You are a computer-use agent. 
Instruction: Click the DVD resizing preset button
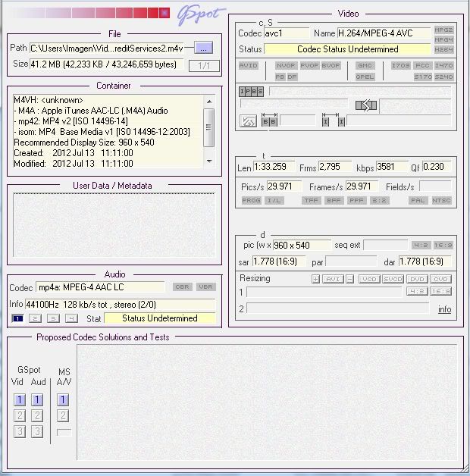417,279
